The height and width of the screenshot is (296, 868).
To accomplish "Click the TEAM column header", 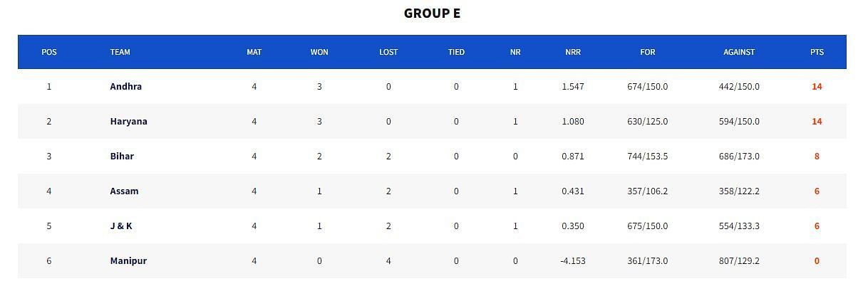I will click(120, 52).
